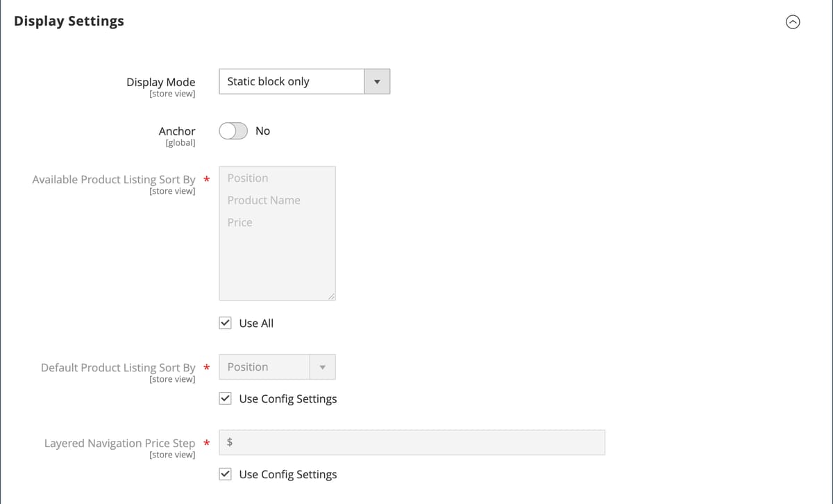Collapse the Display Settings section via the chevron
Viewport: 833px width, 504px height.
[x=793, y=22]
